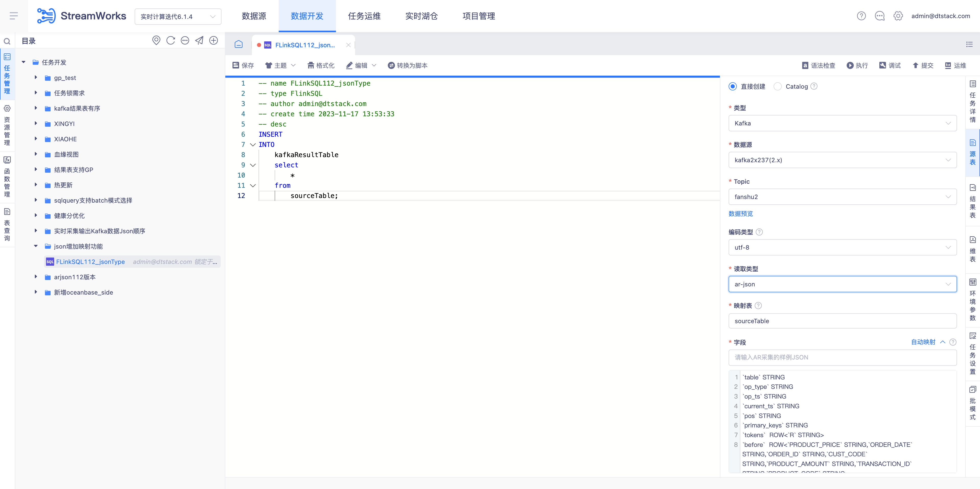
Task: Open the 类型 Kafka dropdown
Action: click(842, 123)
